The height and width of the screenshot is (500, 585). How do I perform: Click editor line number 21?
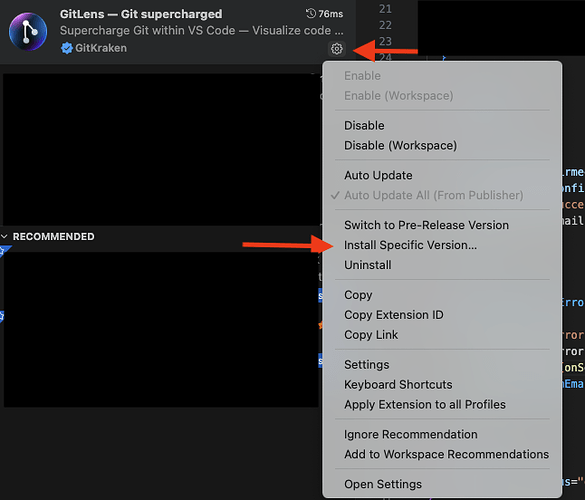tap(385, 9)
